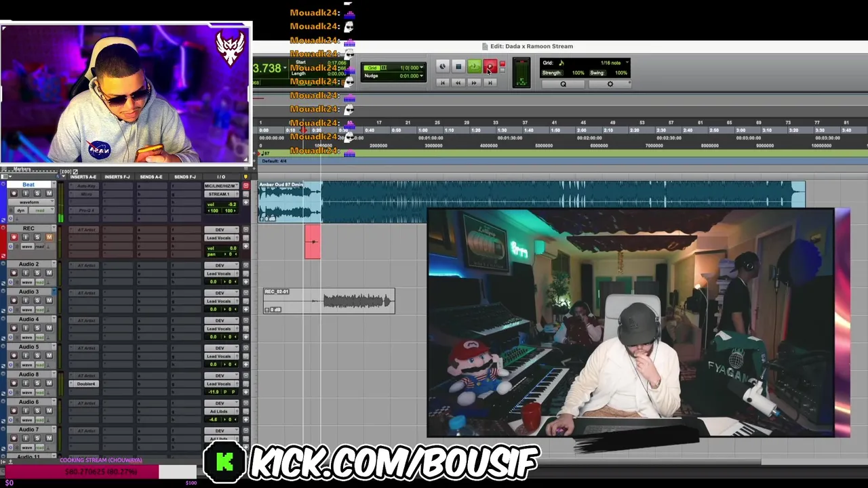Click SENDS A-E column header

(x=151, y=177)
